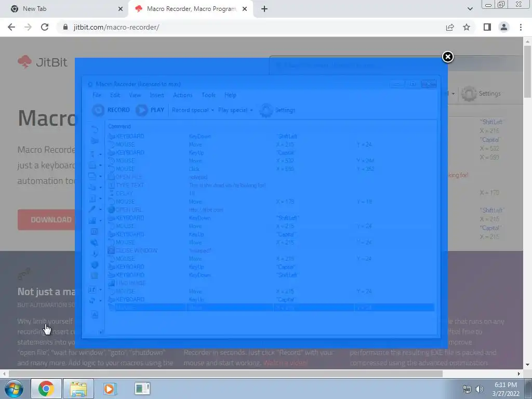Click the Chrome icon in the taskbar
Image resolution: width=532 pixels, height=399 pixels.
pyautogui.click(x=46, y=389)
